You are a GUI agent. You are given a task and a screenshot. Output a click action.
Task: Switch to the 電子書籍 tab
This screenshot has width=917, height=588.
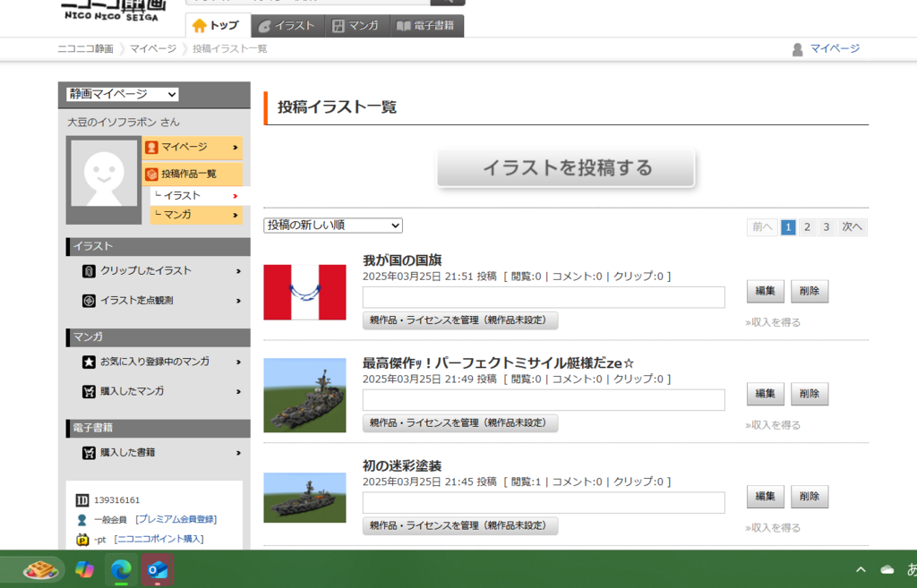point(427,26)
